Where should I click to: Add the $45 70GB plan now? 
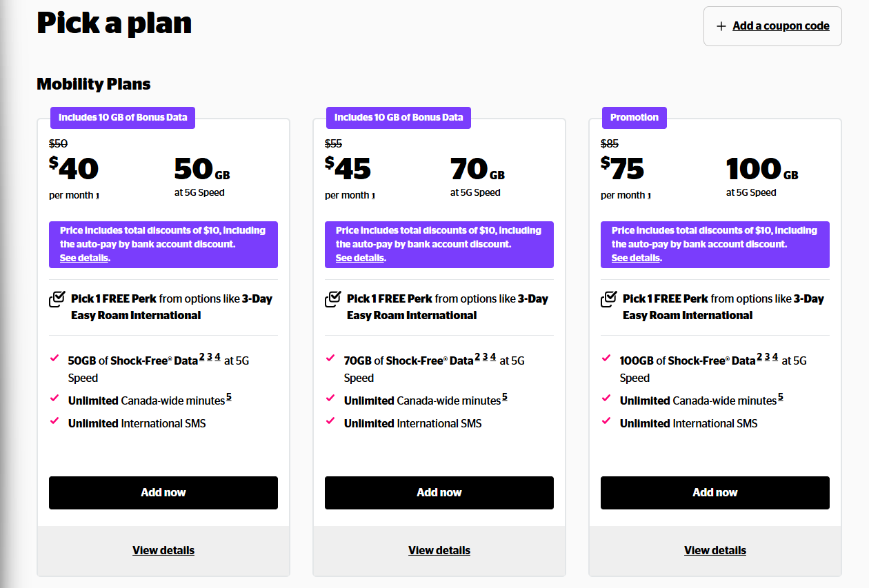(439, 493)
